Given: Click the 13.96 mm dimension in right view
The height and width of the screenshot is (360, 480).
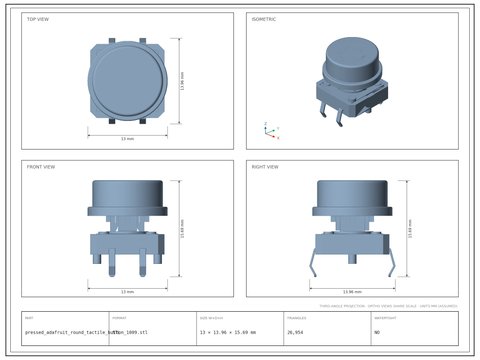Looking at the screenshot, I should pyautogui.click(x=352, y=292).
